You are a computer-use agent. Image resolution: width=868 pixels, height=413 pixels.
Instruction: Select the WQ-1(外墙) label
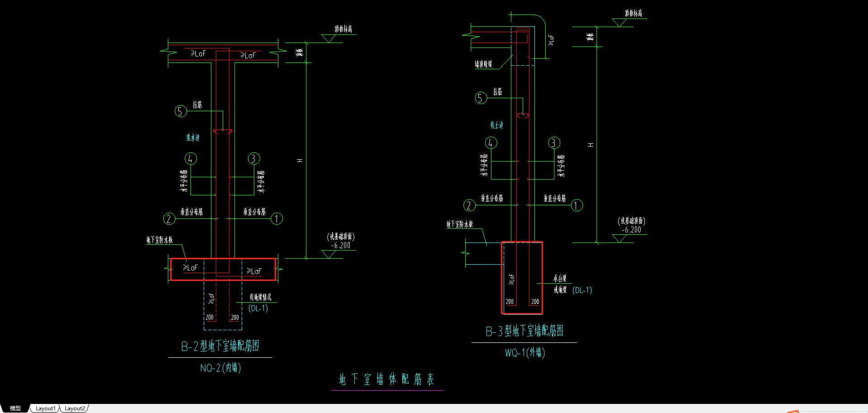[x=525, y=352]
